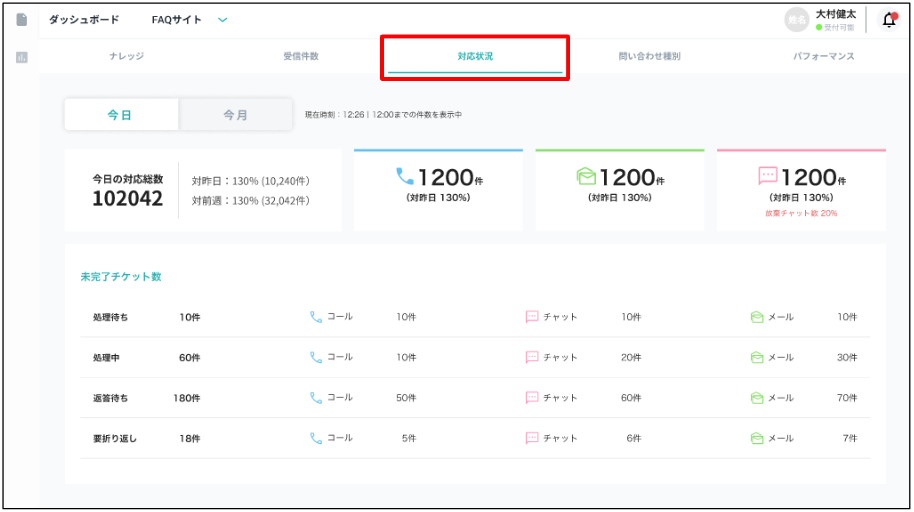This screenshot has height=512, width=914.
Task: Switch to the 今日 toggle
Action: click(121, 115)
